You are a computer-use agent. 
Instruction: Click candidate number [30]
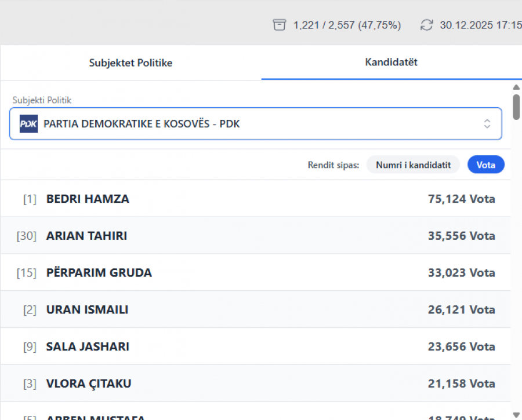(x=26, y=236)
